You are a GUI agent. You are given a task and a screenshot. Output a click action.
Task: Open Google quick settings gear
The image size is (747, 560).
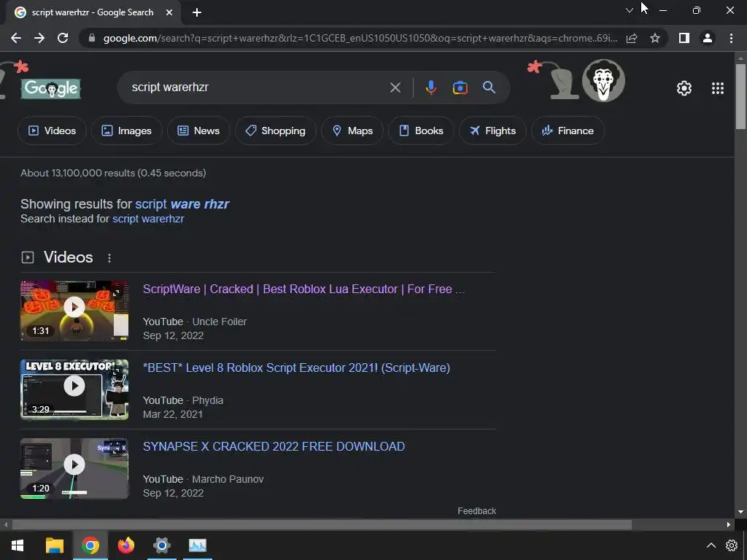click(684, 88)
